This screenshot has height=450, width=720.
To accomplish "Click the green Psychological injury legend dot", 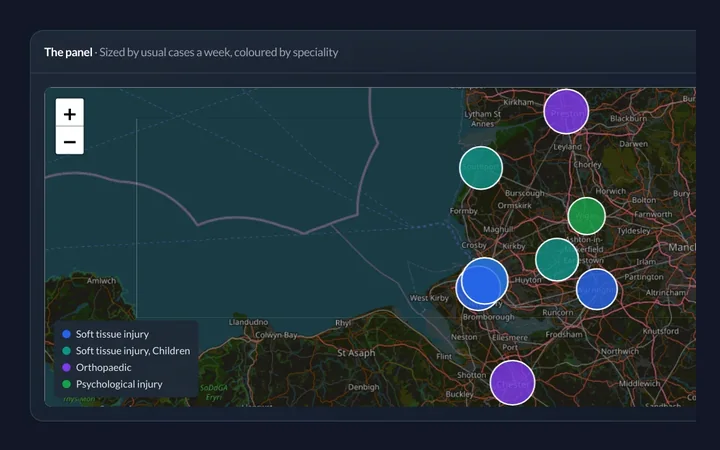I will pyautogui.click(x=67, y=384).
